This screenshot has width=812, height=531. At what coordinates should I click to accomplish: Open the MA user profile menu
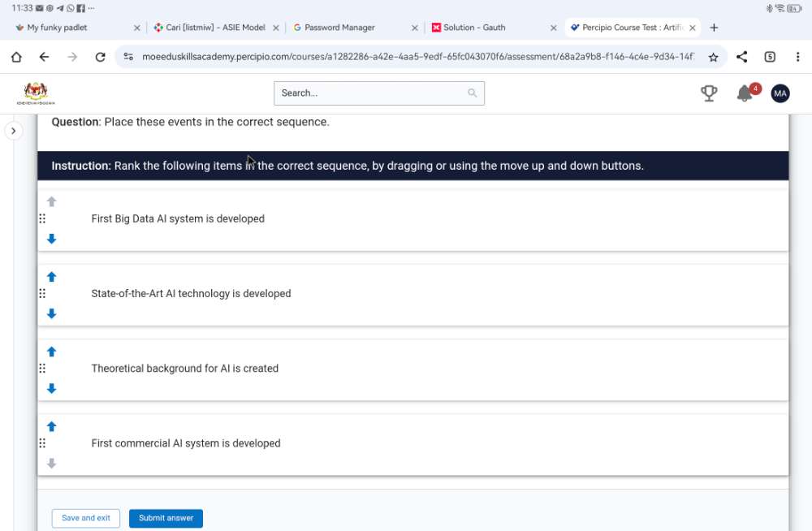pos(780,93)
